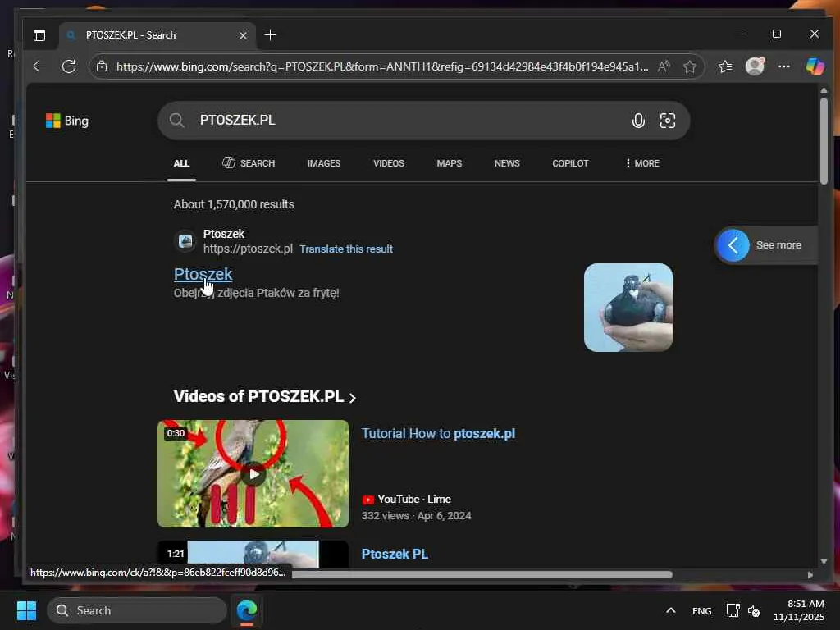
Task: Click the horizontal scrollbar thumb
Action: [482, 574]
